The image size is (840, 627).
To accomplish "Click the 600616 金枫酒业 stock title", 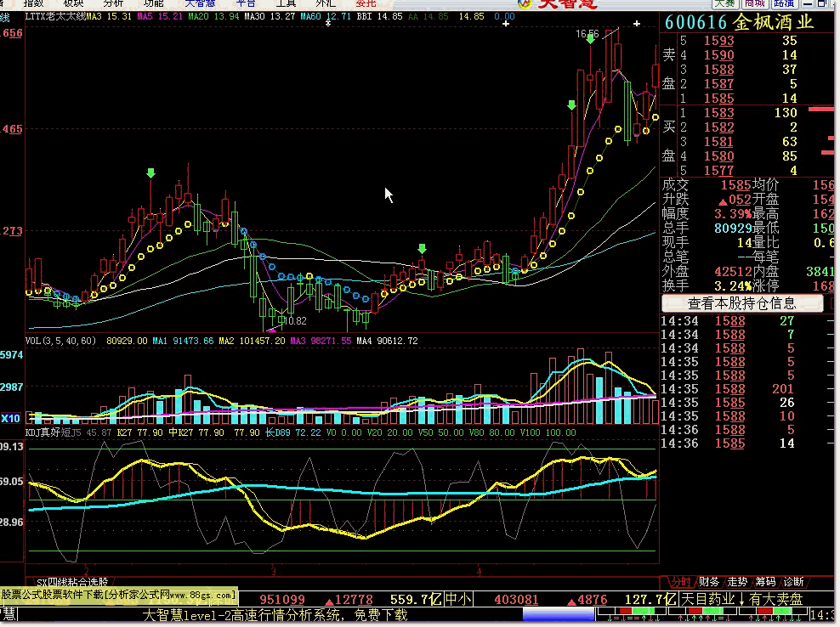I will coord(740,22).
